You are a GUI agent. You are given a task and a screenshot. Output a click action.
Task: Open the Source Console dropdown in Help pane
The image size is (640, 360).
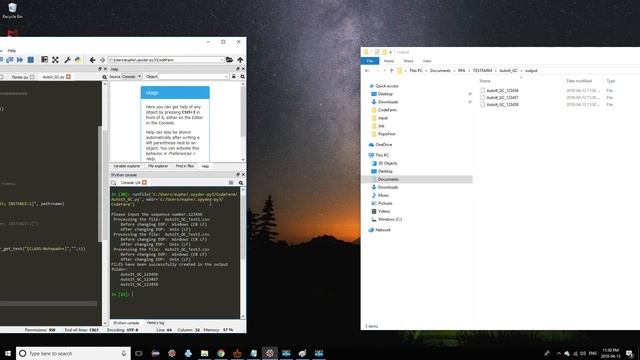[131, 76]
